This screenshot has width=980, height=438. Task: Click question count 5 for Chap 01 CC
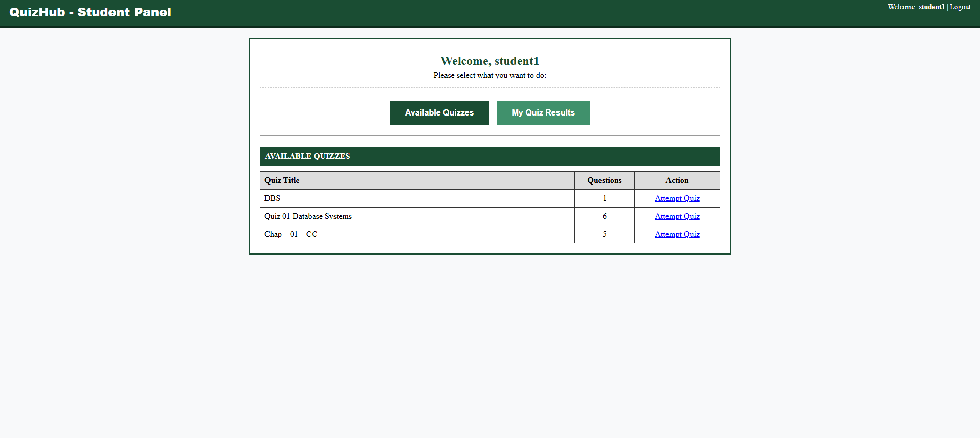[604, 234]
